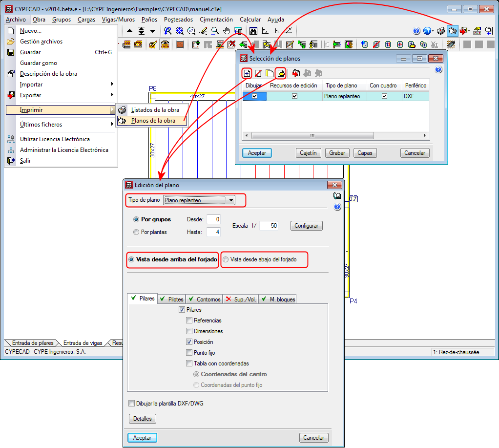Open the Cimentación menu
499x448 pixels.
216,20
